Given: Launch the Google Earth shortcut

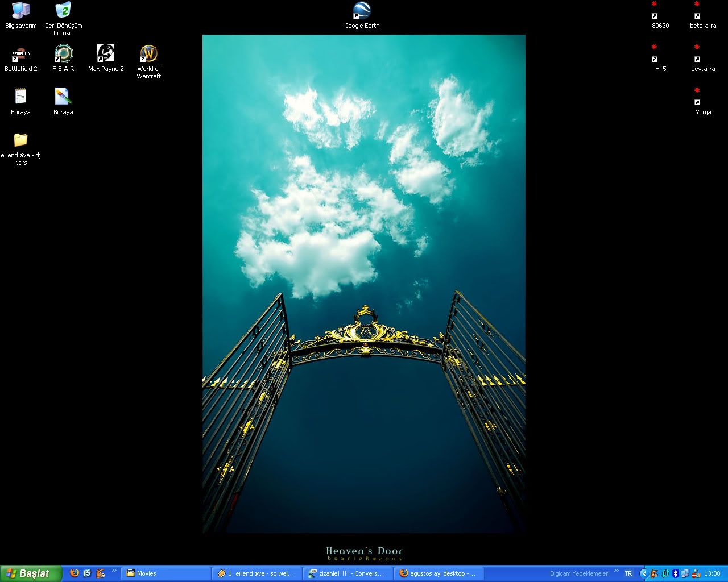Looking at the screenshot, I should pos(362,15).
